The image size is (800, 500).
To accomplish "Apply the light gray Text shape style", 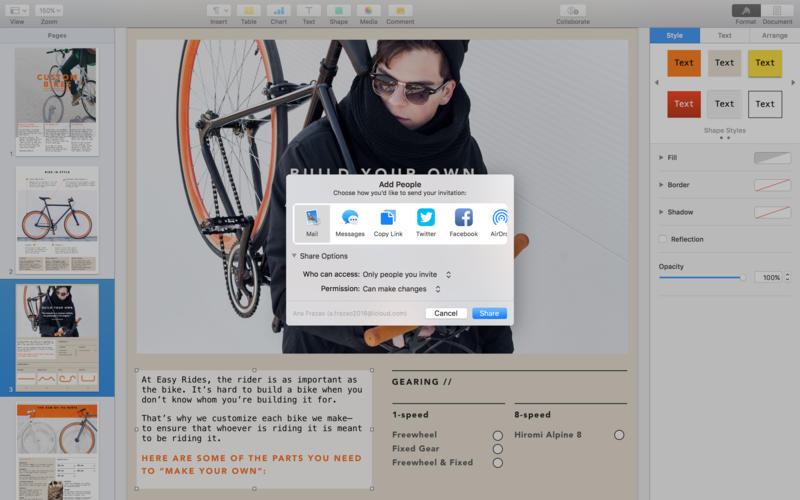I will 724,104.
